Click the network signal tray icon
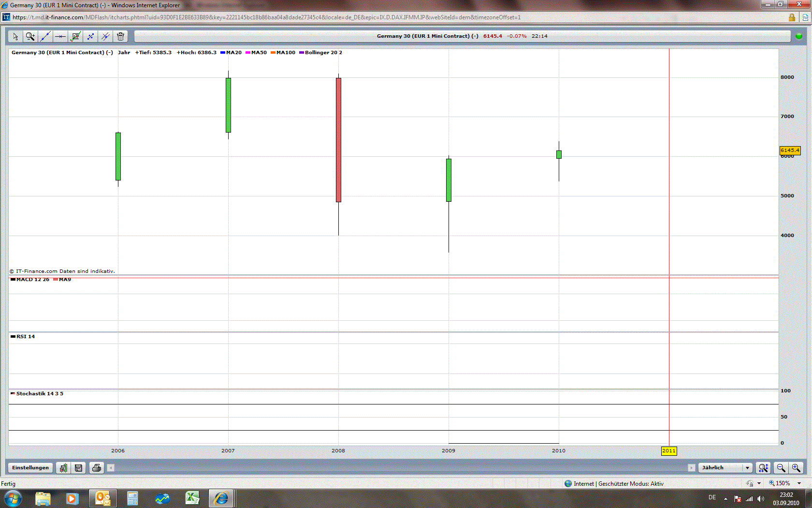The height and width of the screenshot is (508, 812). [x=749, y=499]
